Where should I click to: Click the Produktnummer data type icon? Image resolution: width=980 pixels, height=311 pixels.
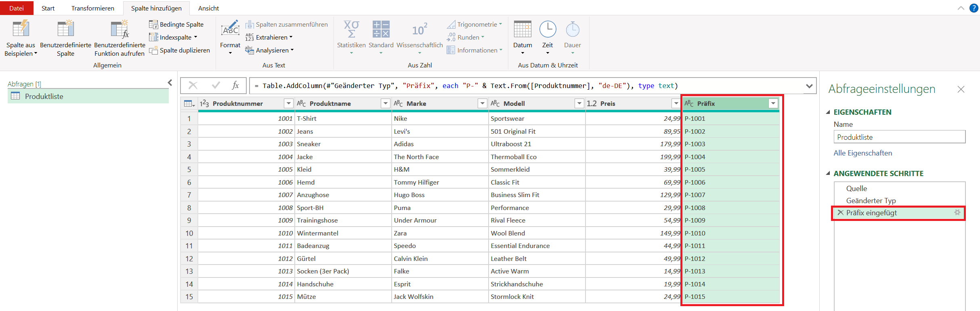[204, 103]
